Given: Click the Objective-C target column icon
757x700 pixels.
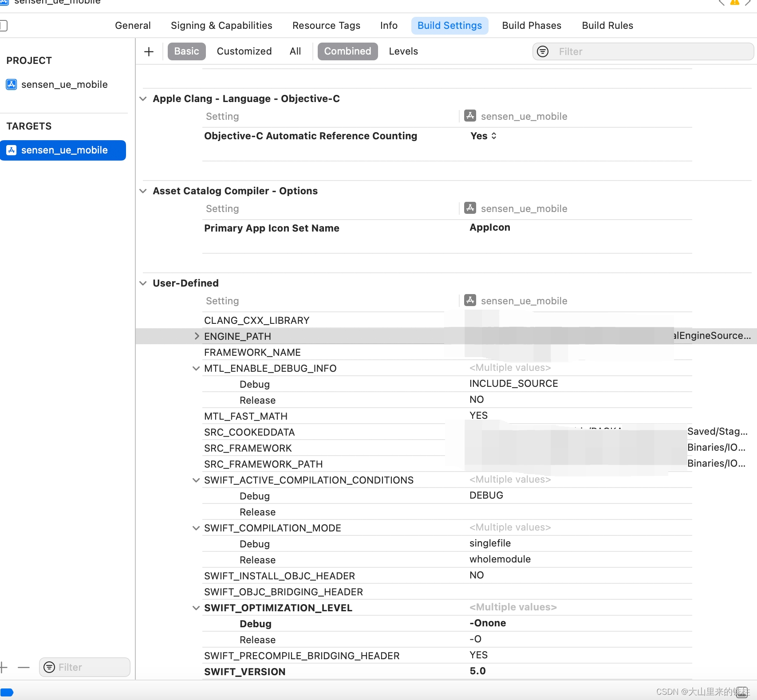Looking at the screenshot, I should tap(470, 116).
